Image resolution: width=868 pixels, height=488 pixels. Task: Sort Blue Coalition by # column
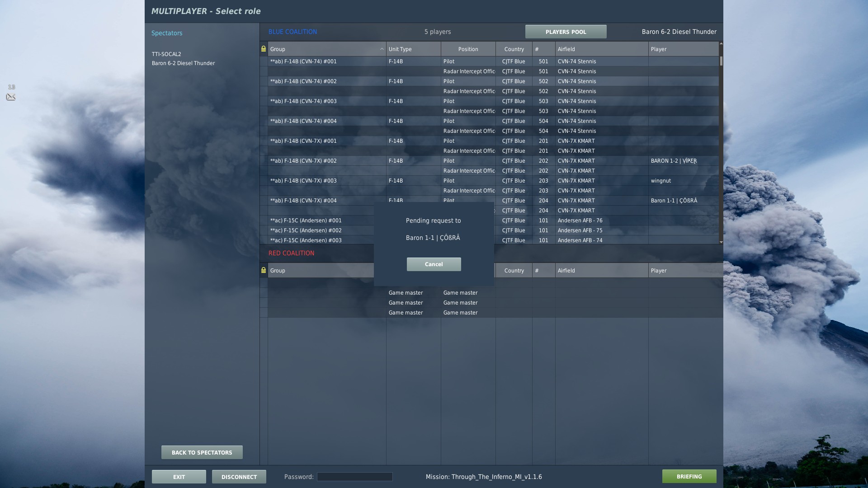coord(543,49)
